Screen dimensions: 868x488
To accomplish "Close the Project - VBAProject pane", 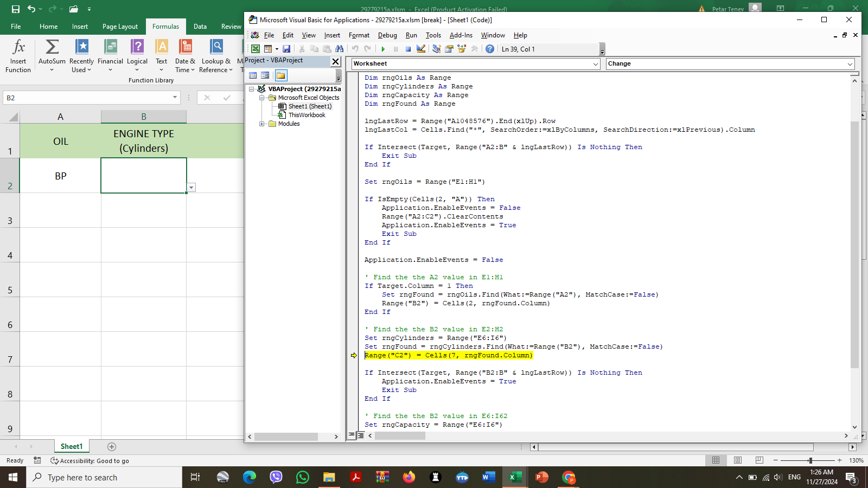I will click(336, 61).
